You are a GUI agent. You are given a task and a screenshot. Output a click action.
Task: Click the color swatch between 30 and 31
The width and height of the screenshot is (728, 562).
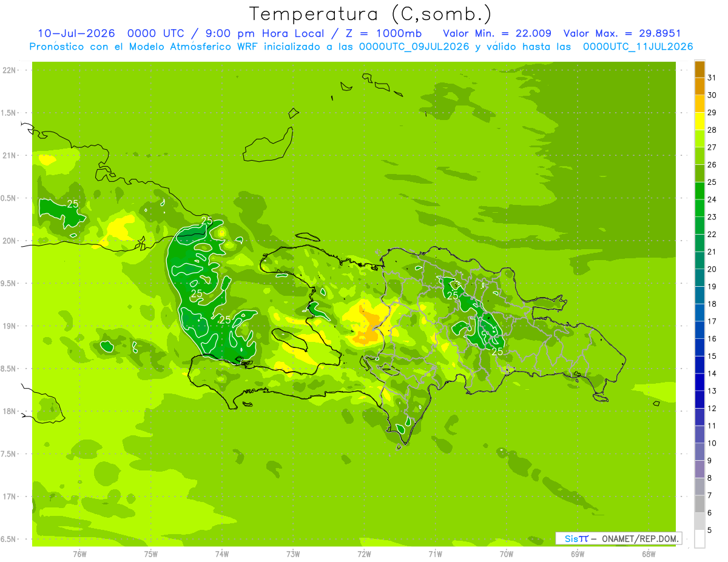pyautogui.click(x=699, y=87)
